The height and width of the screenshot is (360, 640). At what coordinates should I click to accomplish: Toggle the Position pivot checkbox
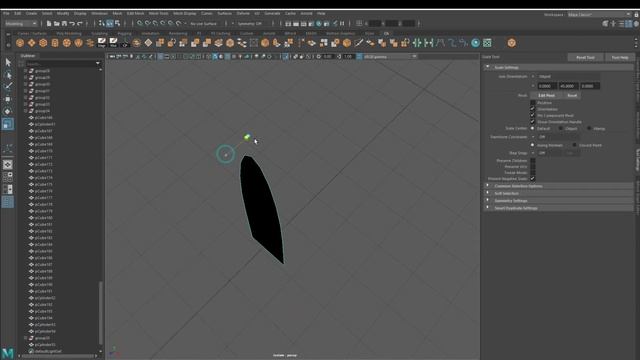pos(533,103)
